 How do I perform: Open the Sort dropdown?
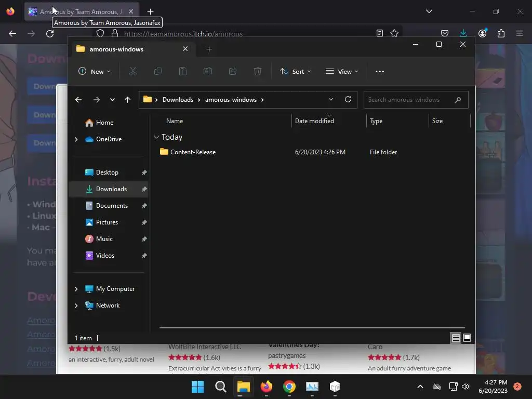tap(295, 72)
